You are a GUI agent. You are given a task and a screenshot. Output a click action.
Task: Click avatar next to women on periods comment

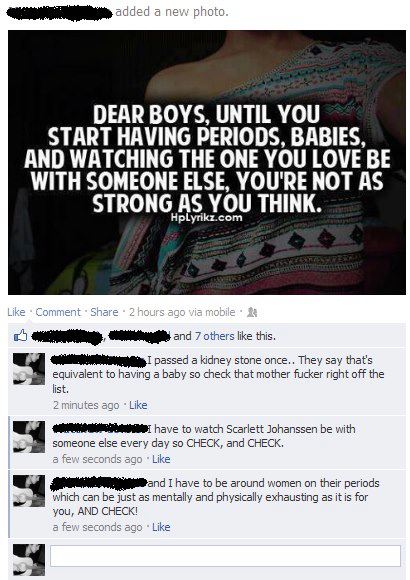point(29,491)
